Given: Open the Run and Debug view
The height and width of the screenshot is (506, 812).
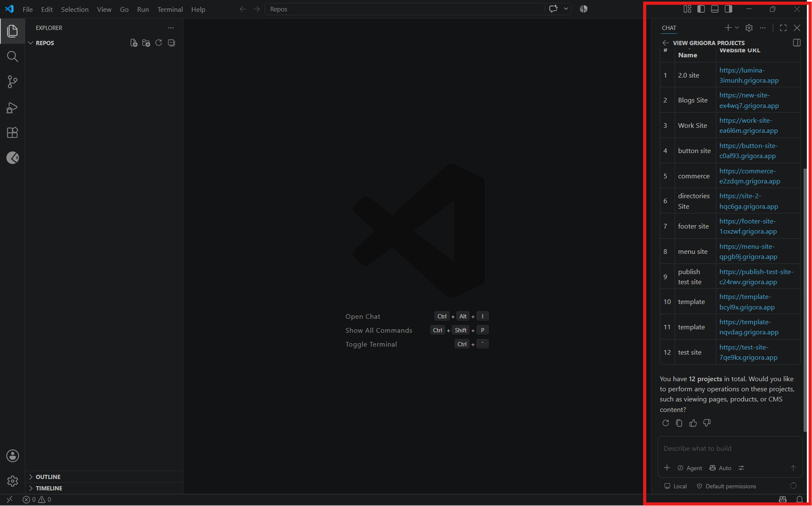Looking at the screenshot, I should point(12,107).
